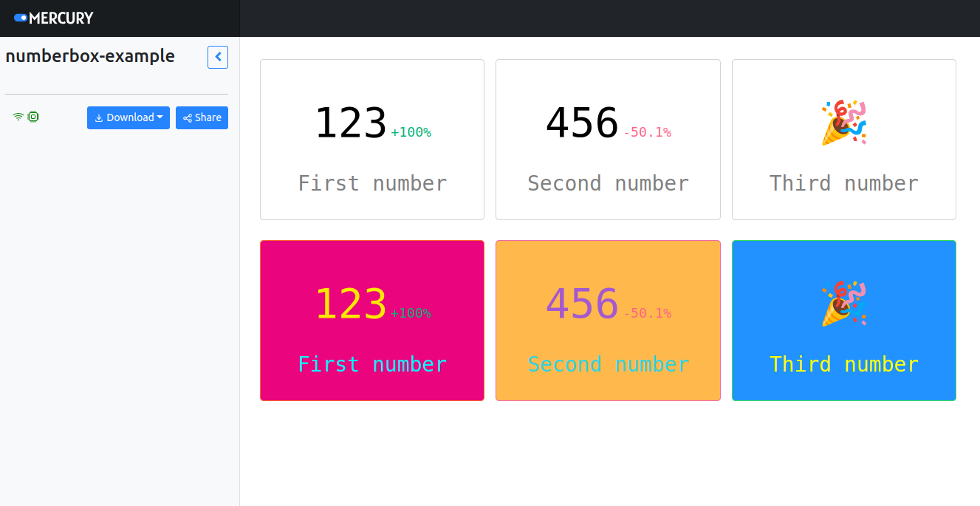Click the green Wi-Fi connection status icon
The image size is (980, 506).
(18, 117)
